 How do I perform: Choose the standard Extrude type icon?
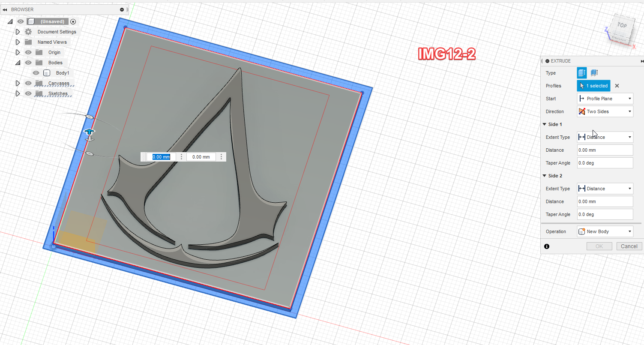(582, 73)
